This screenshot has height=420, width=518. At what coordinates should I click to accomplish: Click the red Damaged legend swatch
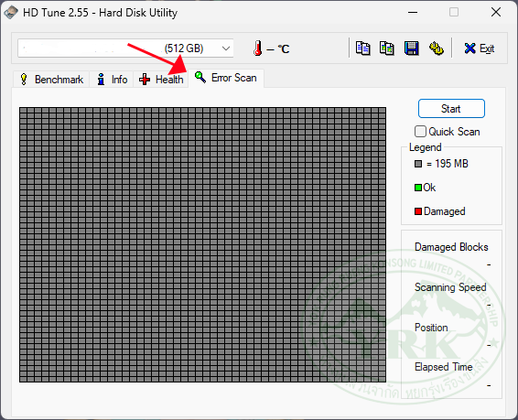coord(418,211)
